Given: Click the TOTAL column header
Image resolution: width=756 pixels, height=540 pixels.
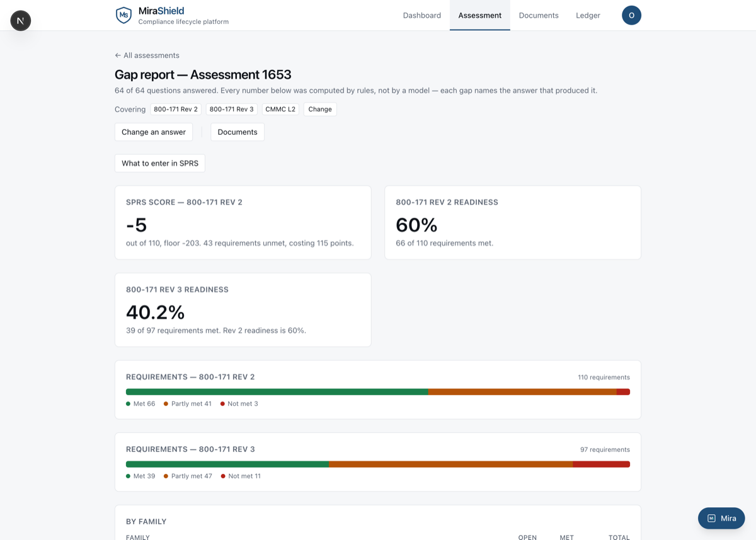Looking at the screenshot, I should pos(619,537).
